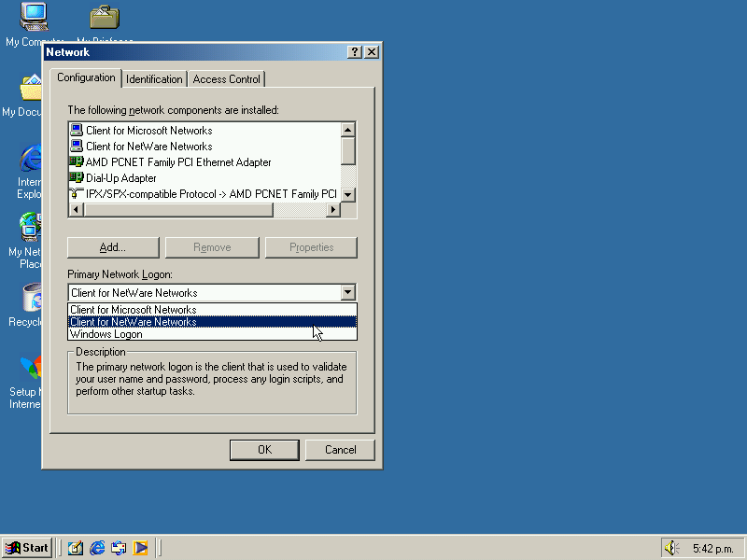This screenshot has height=560, width=747.
Task: Choose Windows Logon from dropdown list
Action: (212, 334)
